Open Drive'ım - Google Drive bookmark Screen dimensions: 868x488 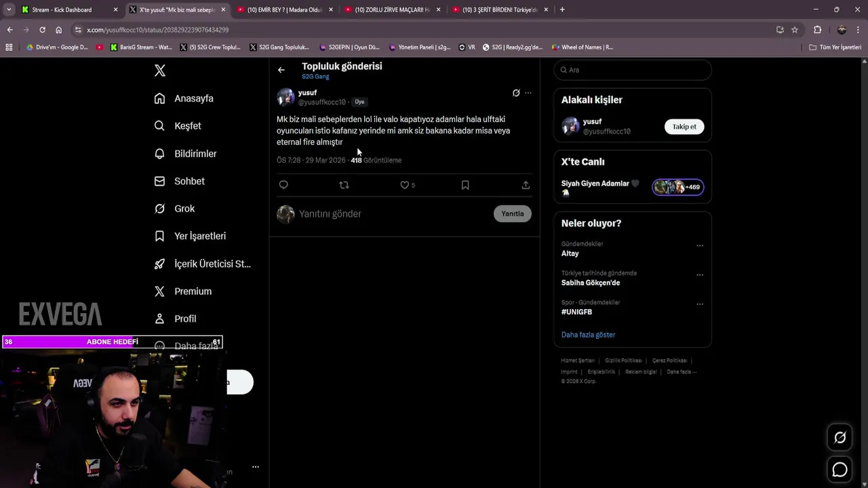pos(57,47)
